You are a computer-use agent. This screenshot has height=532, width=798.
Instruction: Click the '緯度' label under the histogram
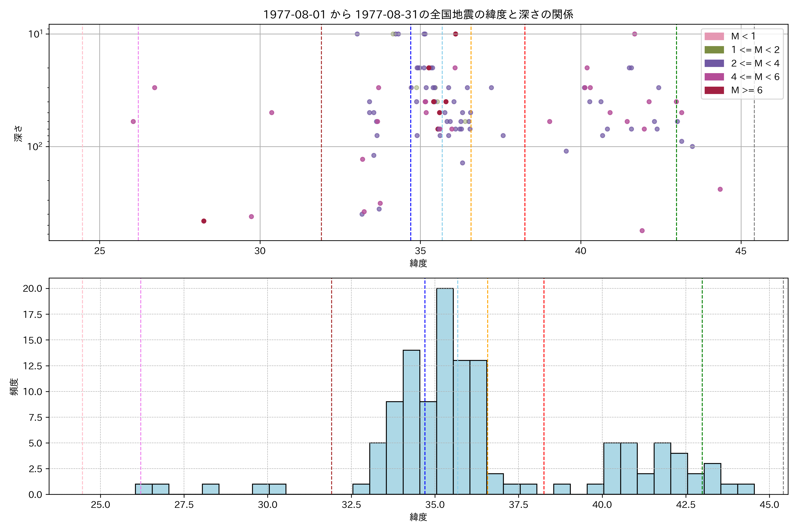point(418,517)
